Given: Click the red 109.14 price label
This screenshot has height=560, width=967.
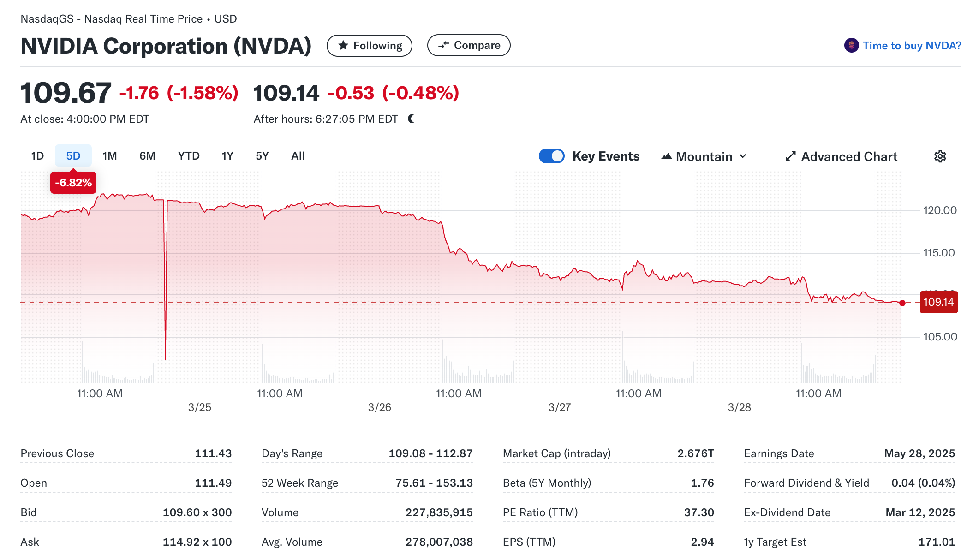Looking at the screenshot, I should (x=938, y=302).
